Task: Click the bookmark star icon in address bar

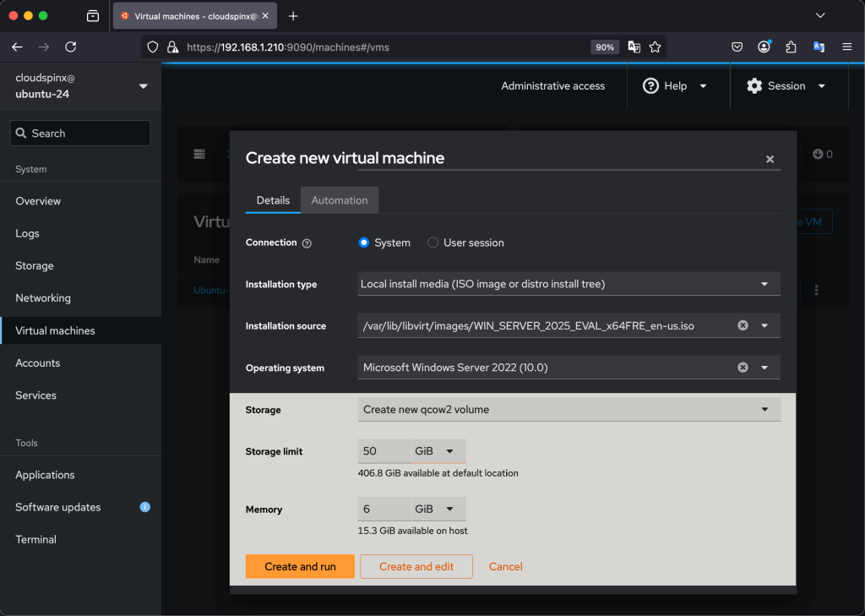Action: (655, 47)
